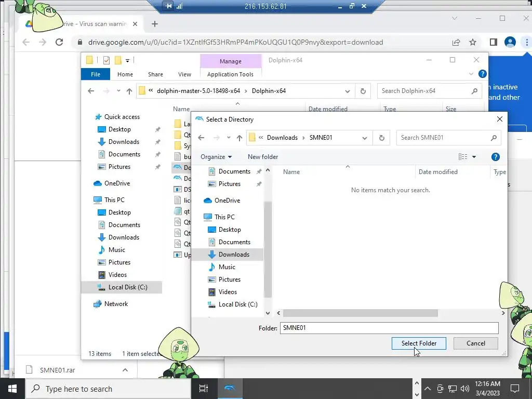Select Desktop under This PC in dialog
The width and height of the screenshot is (532, 399).
point(230,230)
